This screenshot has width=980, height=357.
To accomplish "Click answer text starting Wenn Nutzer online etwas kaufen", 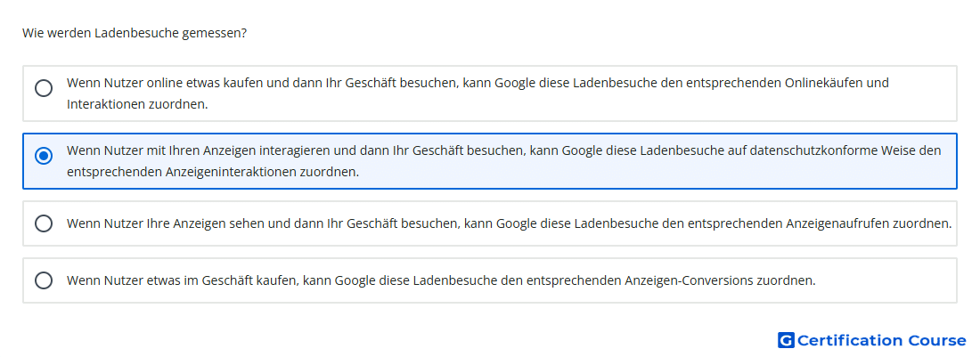I will point(478,93).
